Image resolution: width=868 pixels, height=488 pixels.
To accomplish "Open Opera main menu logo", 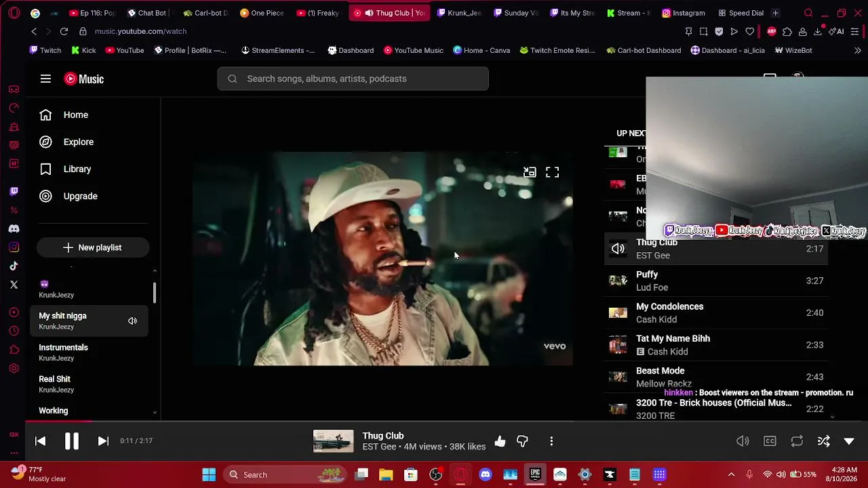I will coord(14,13).
